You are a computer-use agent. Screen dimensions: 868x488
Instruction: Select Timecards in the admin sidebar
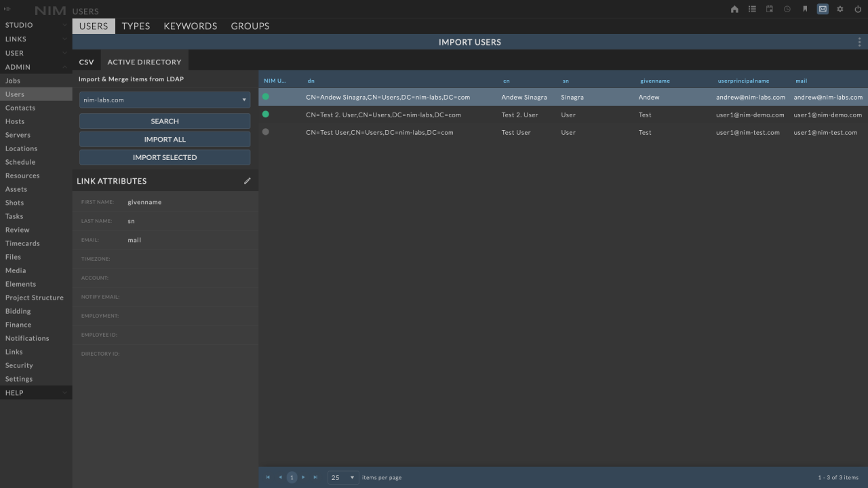pyautogui.click(x=22, y=243)
